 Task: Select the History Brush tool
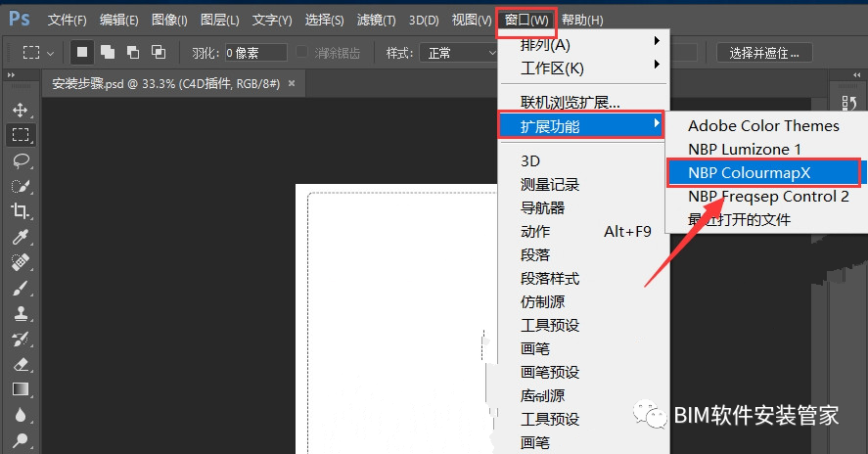tap(21, 339)
